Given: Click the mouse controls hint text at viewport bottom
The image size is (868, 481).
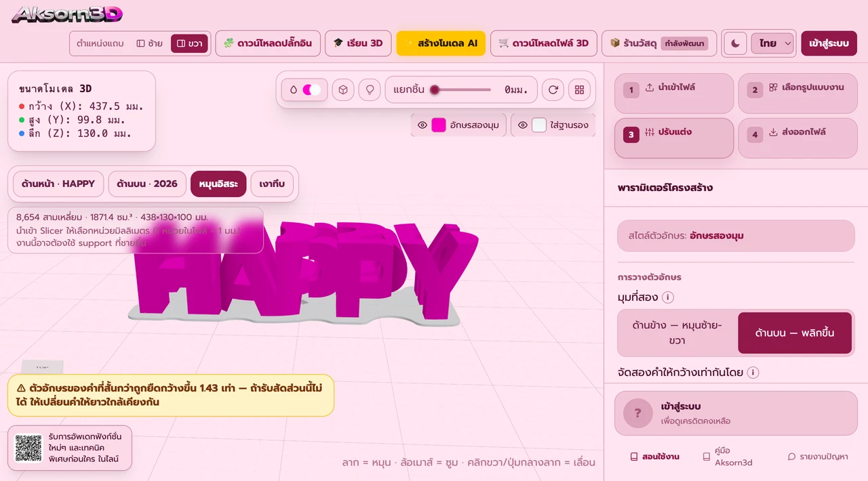Looking at the screenshot, I should tap(469, 463).
